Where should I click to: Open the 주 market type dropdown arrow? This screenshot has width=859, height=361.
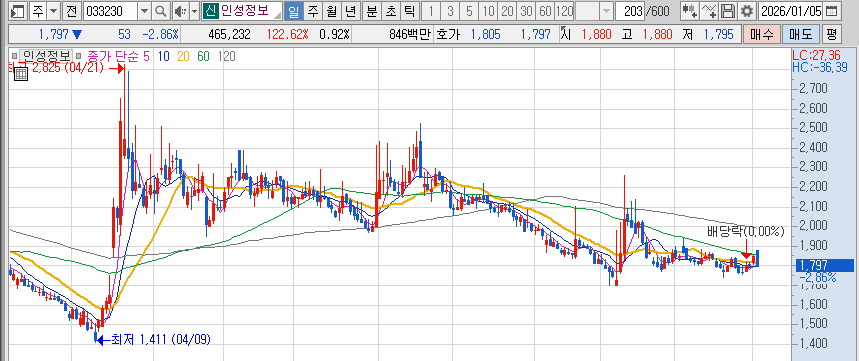pos(53,10)
